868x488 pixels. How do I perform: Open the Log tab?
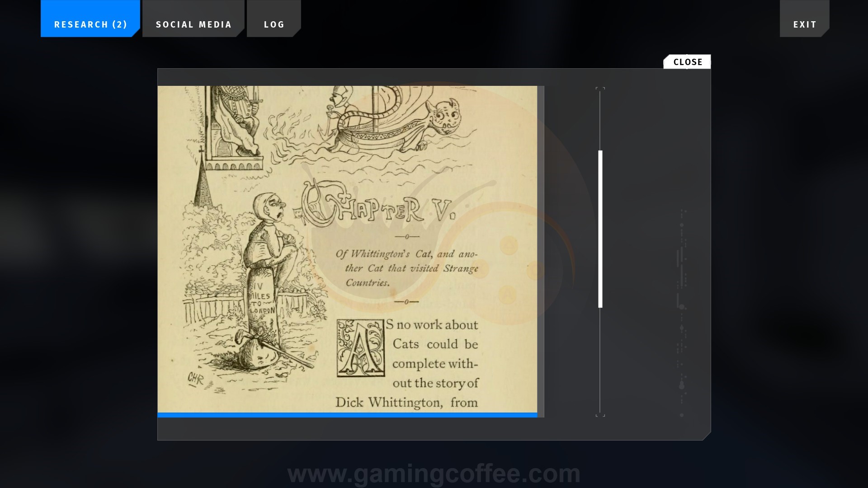[x=274, y=19]
